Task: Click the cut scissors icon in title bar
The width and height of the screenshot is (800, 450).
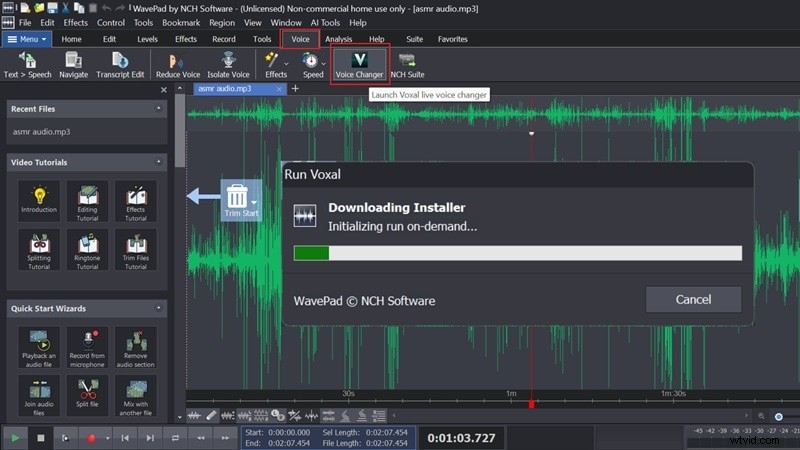Action: click(x=65, y=8)
